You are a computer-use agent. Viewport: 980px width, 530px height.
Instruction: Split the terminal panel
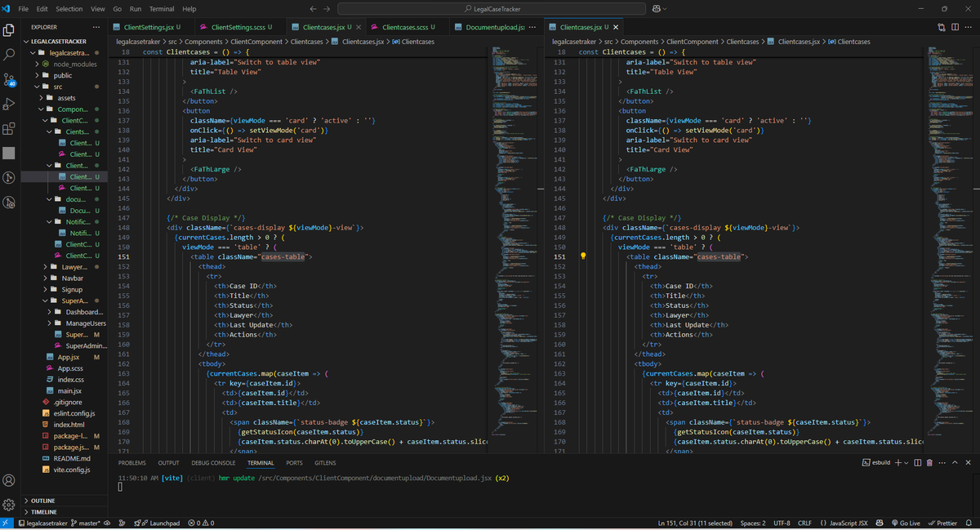(918, 462)
